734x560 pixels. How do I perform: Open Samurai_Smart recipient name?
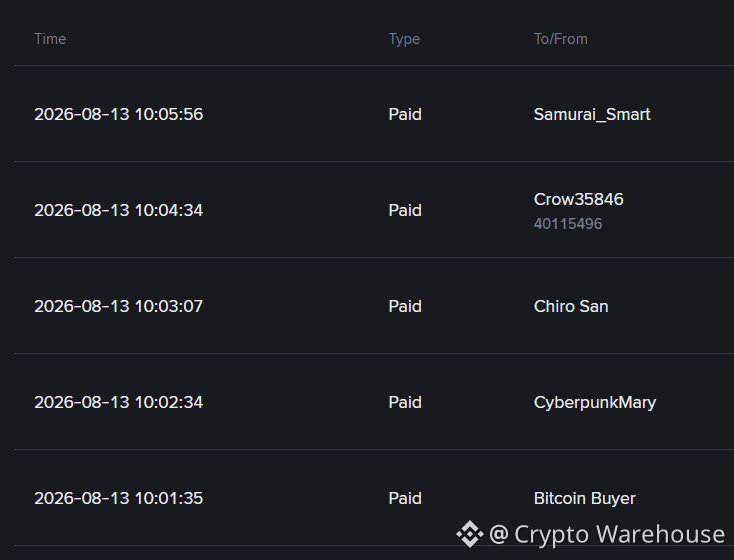(592, 114)
